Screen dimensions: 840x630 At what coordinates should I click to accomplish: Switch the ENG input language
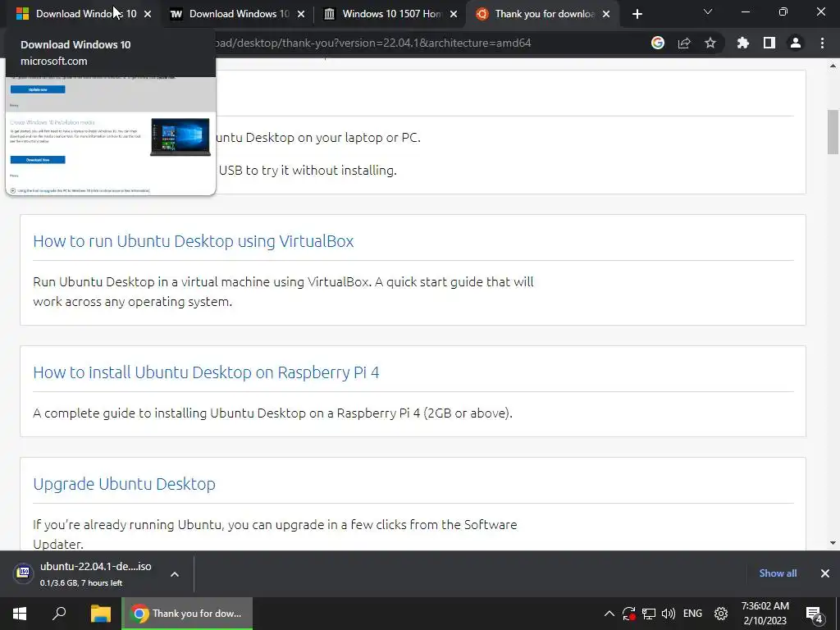692,614
